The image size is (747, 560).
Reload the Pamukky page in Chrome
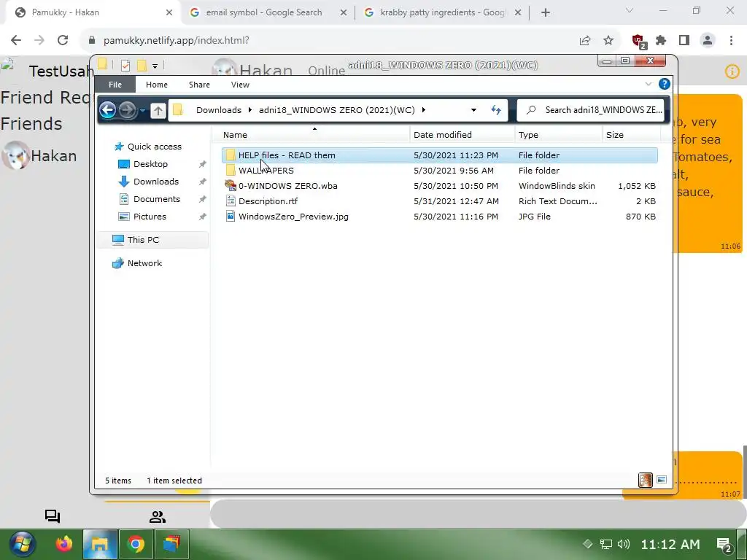tap(63, 41)
